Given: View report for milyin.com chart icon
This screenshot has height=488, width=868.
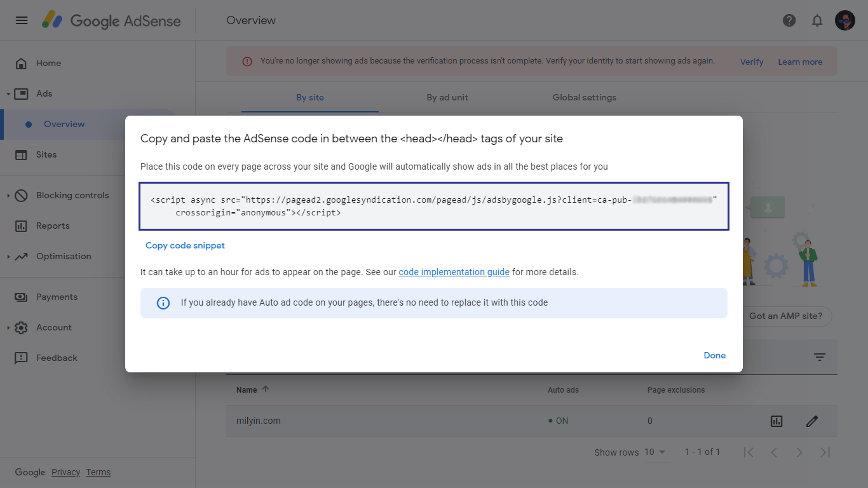Looking at the screenshot, I should coord(776,421).
